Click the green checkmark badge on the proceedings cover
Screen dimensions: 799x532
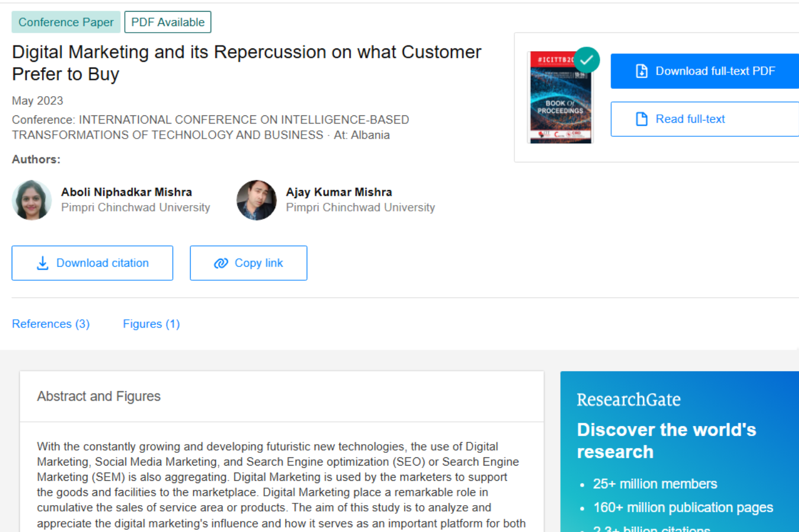click(587, 59)
